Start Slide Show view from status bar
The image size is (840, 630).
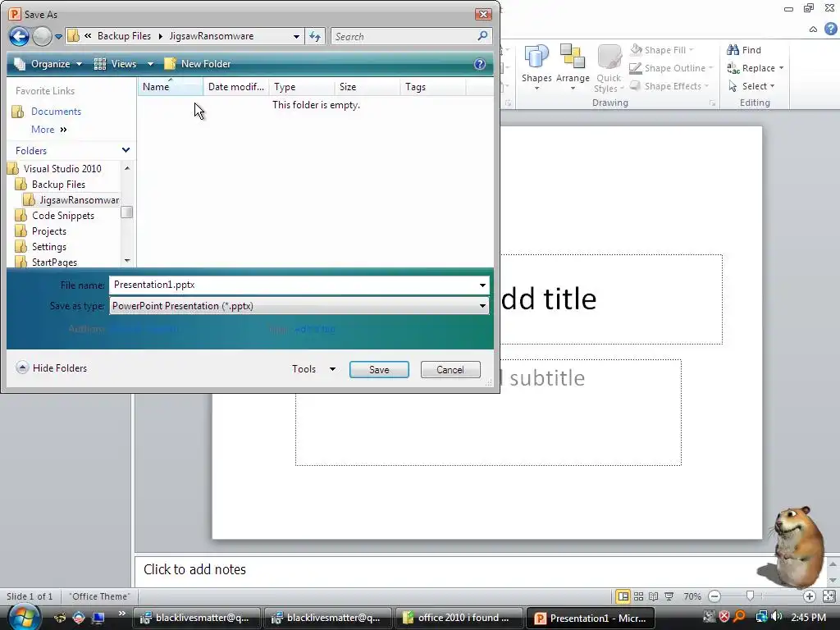669,596
